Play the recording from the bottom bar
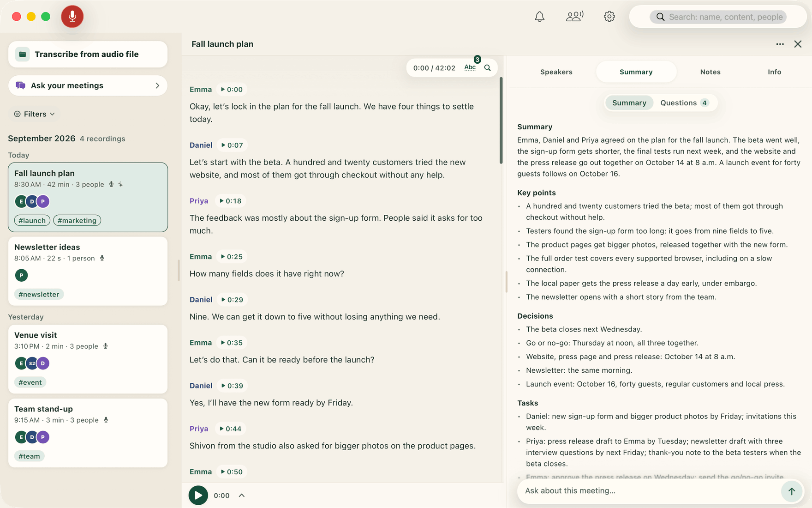 pyautogui.click(x=198, y=496)
